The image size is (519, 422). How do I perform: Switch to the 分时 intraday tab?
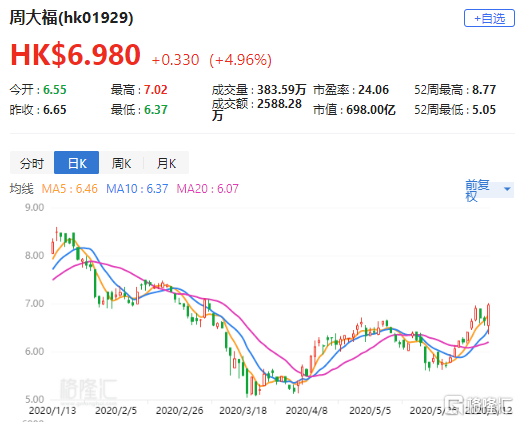[32, 163]
